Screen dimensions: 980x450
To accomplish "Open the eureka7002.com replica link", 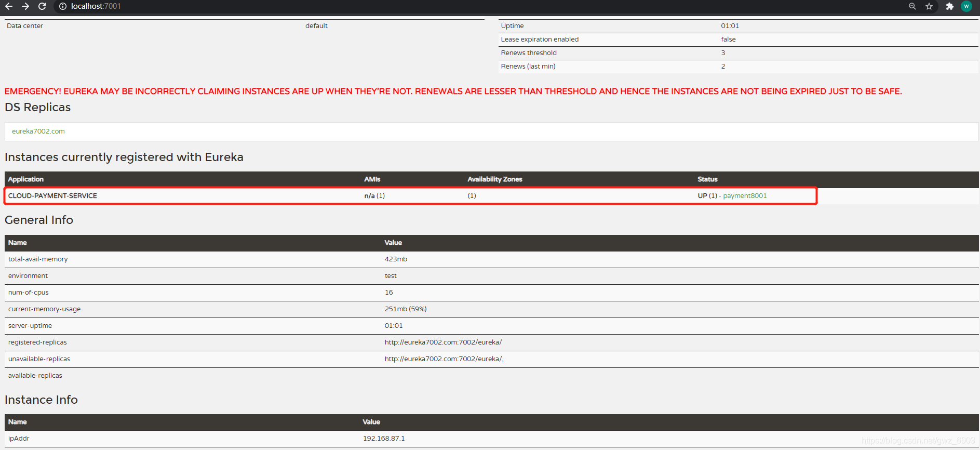I will tap(38, 131).
